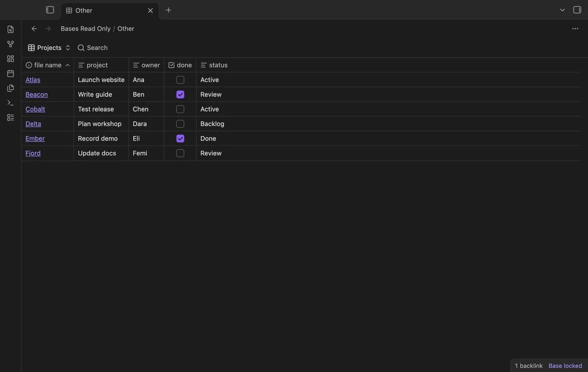Close the Other tab
Screen dimensions: 588x372
150,10
